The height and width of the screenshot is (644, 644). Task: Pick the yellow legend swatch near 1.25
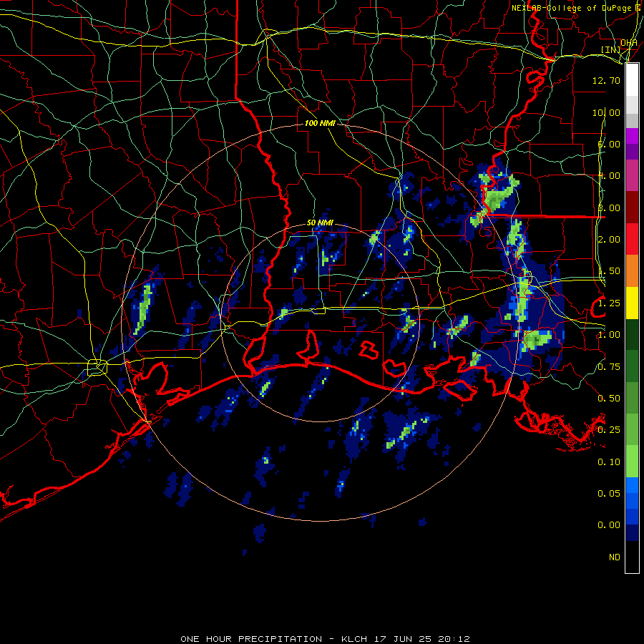coord(632,303)
